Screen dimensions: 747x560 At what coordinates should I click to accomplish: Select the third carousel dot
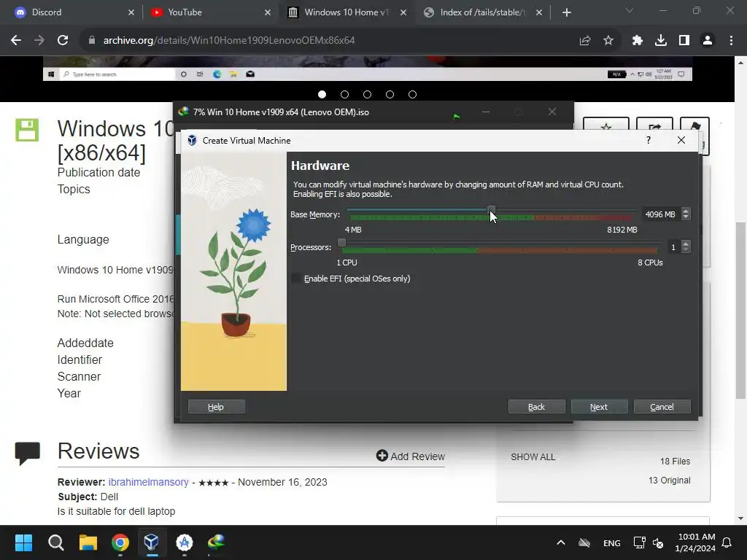368,94
